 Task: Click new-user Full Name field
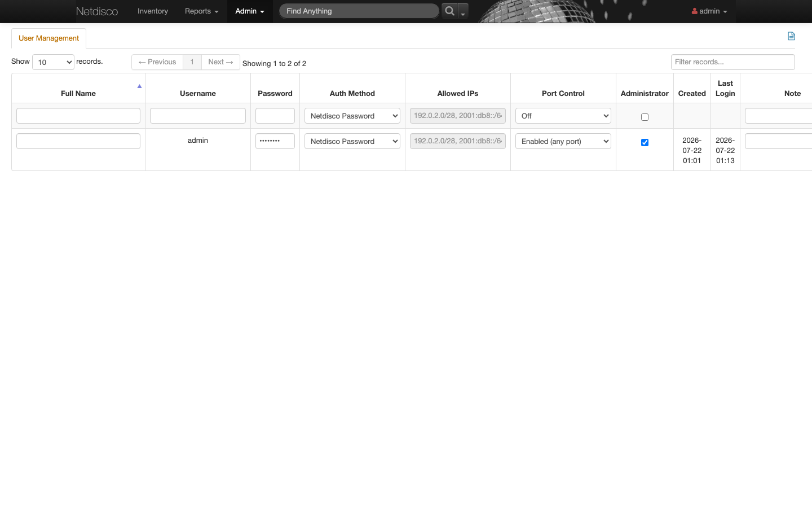tap(78, 116)
